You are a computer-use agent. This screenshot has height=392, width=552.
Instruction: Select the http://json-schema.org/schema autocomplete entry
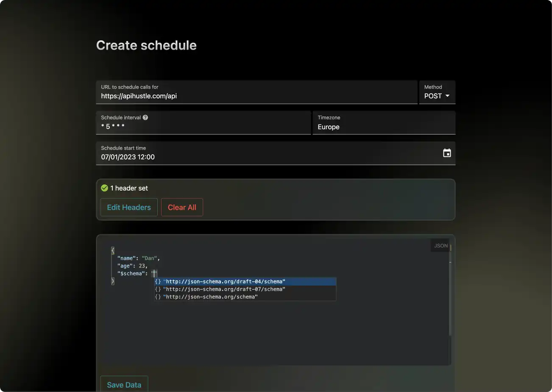click(x=211, y=297)
